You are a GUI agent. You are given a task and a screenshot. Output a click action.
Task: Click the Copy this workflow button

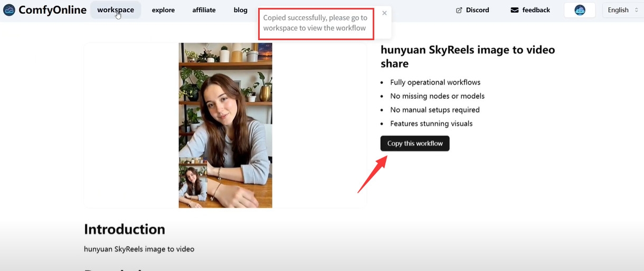point(415,143)
